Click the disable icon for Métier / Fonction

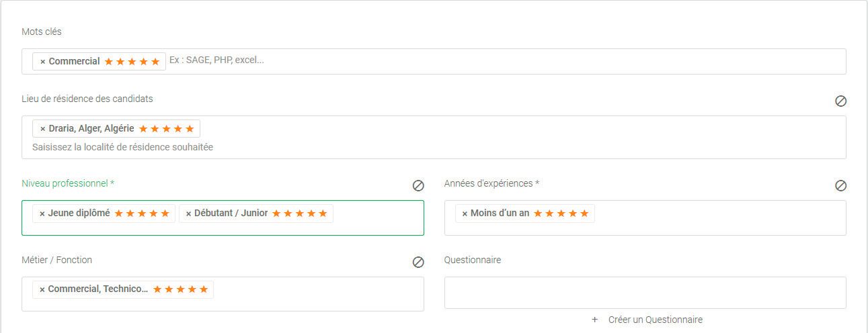[418, 262]
